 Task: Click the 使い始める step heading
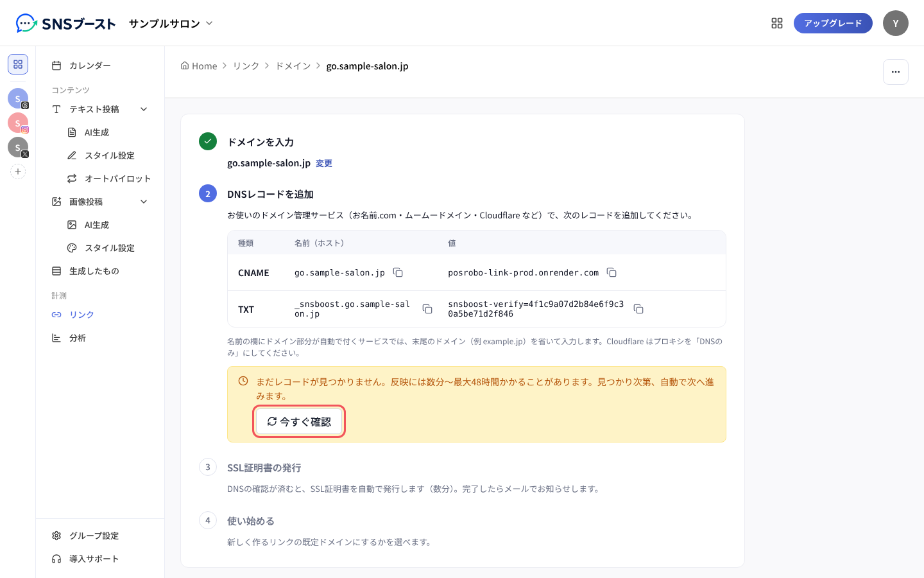pos(250,521)
